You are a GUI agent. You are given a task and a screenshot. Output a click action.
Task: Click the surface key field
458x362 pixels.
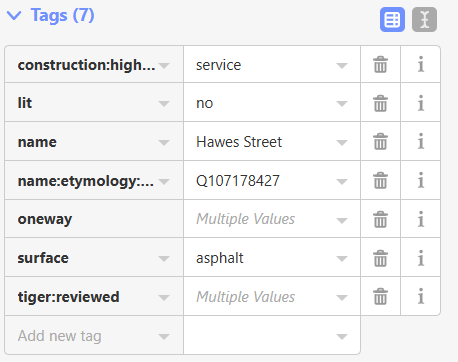[94, 258]
